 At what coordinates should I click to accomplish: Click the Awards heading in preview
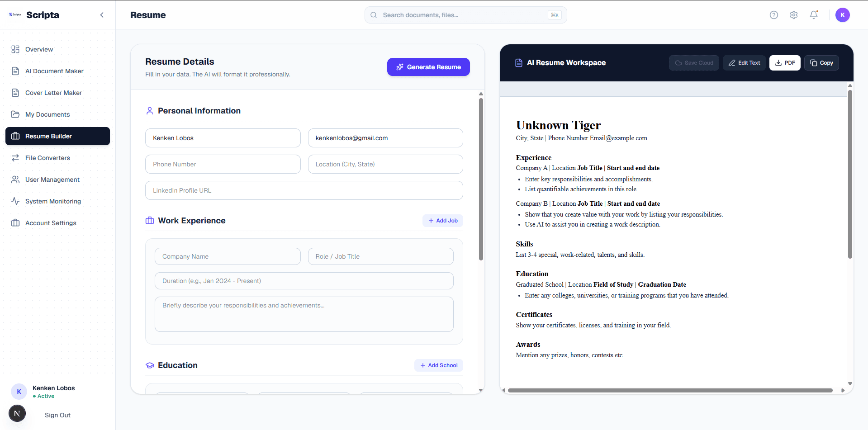tap(528, 345)
